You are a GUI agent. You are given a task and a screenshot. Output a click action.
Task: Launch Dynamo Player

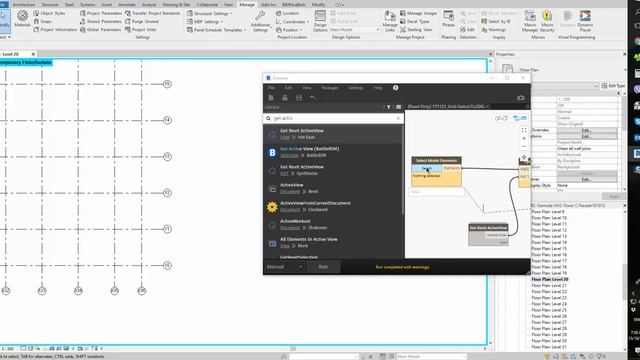coord(585,21)
